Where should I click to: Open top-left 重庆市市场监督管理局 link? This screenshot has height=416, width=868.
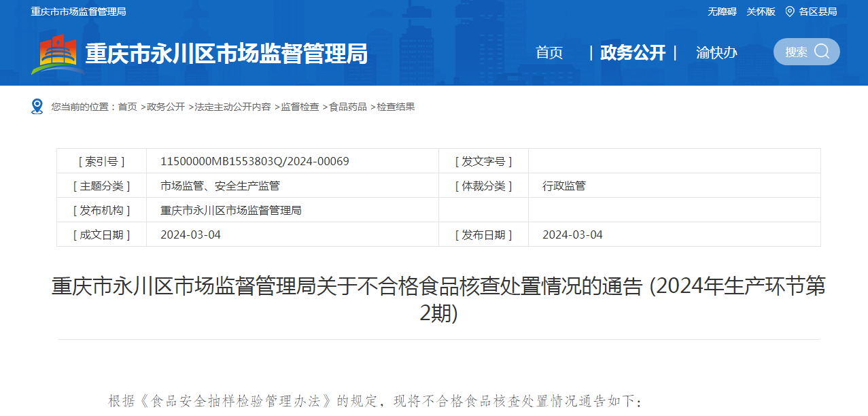[x=78, y=12]
